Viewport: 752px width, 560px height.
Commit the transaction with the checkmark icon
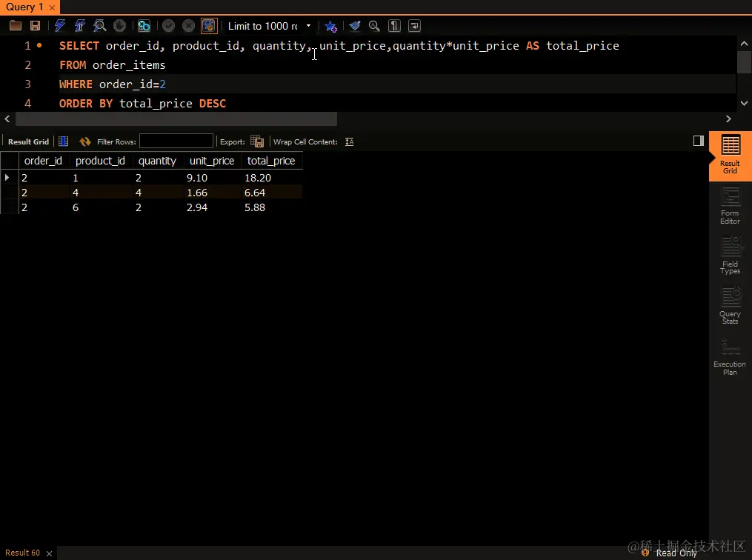pyautogui.click(x=168, y=26)
